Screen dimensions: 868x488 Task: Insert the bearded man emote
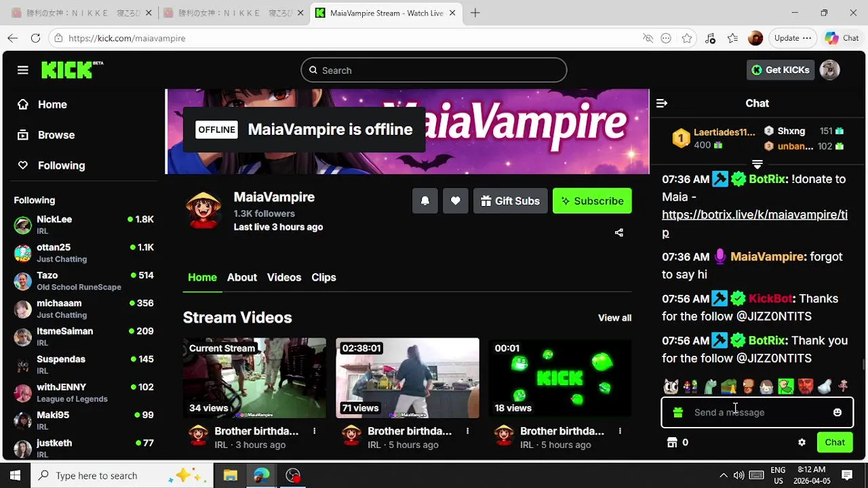tap(748, 387)
